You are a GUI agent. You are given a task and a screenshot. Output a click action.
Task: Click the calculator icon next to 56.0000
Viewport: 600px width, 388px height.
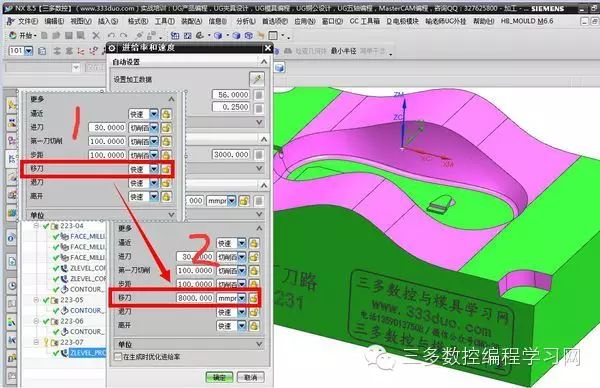(259, 95)
